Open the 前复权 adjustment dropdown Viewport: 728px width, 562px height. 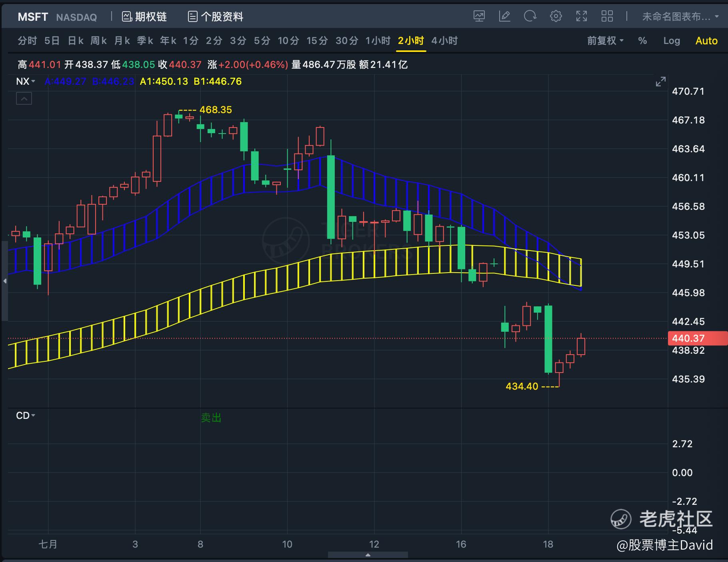[605, 40]
